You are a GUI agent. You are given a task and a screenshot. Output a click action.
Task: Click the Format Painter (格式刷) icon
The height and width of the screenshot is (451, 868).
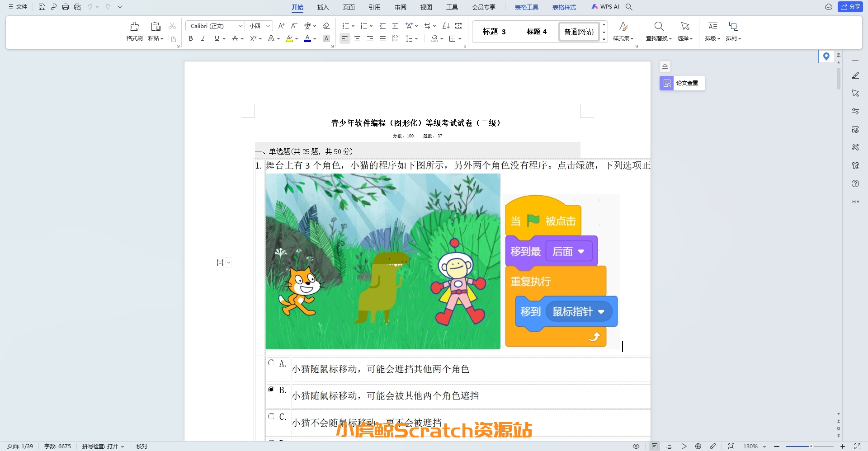tap(134, 26)
